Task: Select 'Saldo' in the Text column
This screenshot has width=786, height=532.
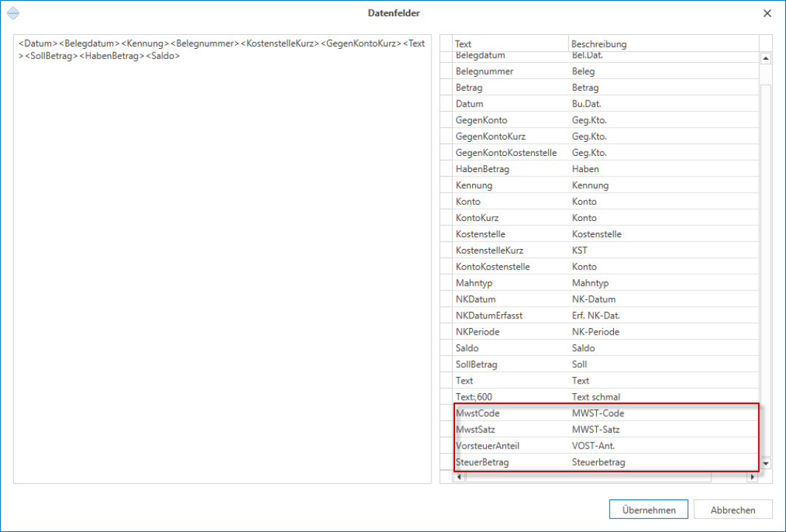Action: click(x=467, y=347)
